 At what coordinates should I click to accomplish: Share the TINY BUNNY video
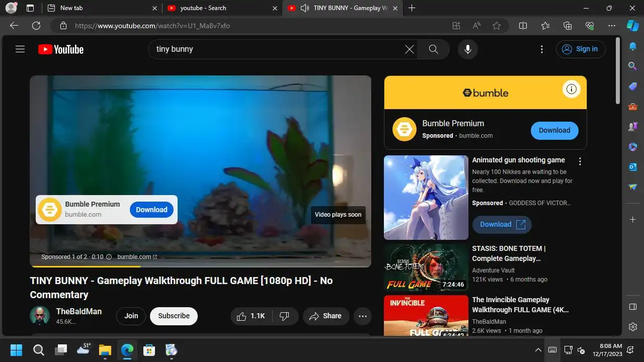(326, 316)
